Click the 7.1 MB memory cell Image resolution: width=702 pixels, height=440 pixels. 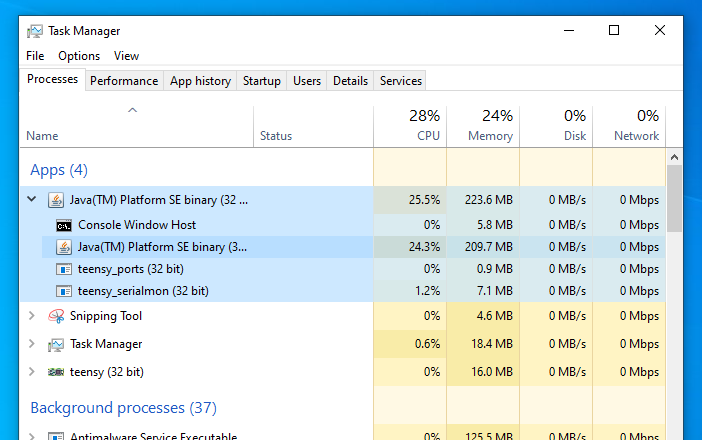[x=483, y=291]
